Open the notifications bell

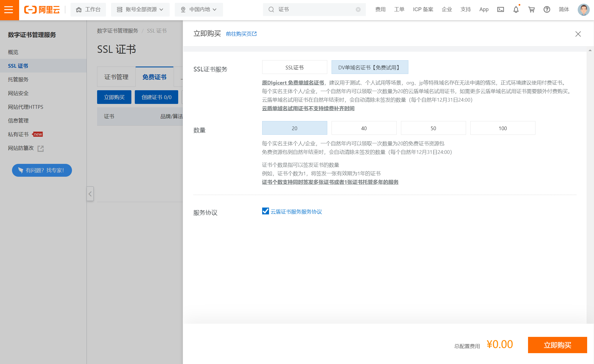pyautogui.click(x=516, y=10)
